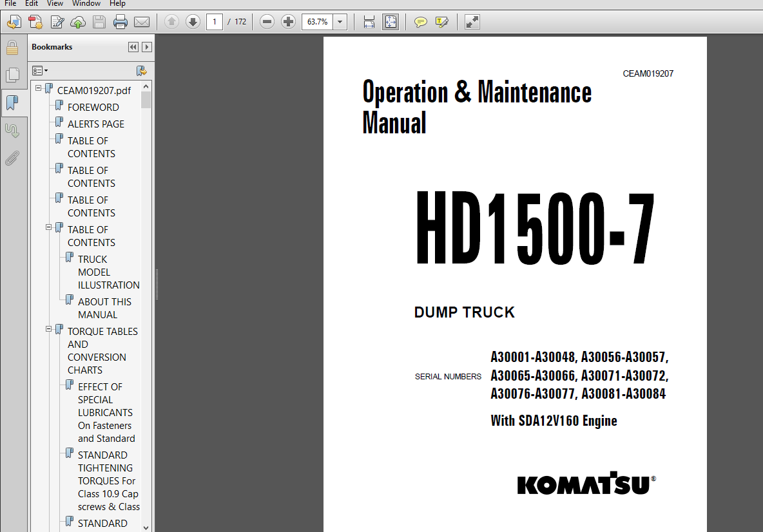Open the Attachments paperclip panel
Screen dimensions: 763x532
(x=12, y=158)
